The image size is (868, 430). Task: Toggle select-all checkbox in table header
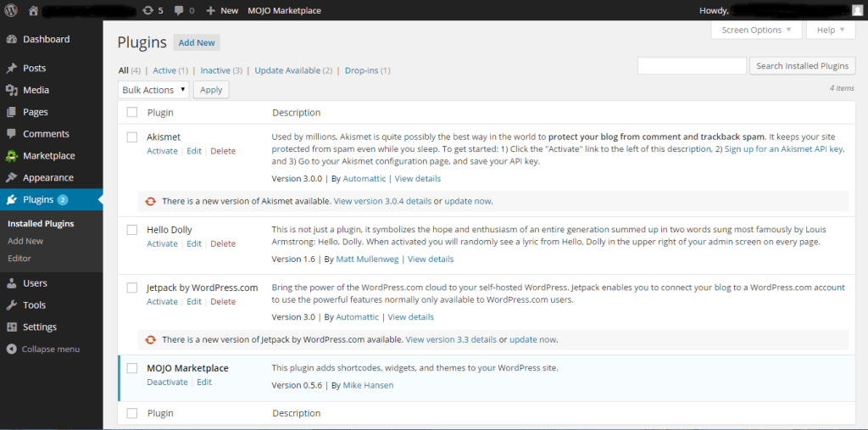[x=131, y=113]
